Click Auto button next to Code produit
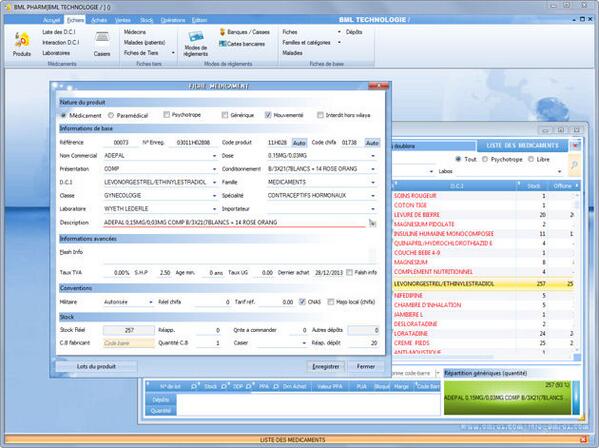Viewport: 599px width, 448px height. coord(299,142)
